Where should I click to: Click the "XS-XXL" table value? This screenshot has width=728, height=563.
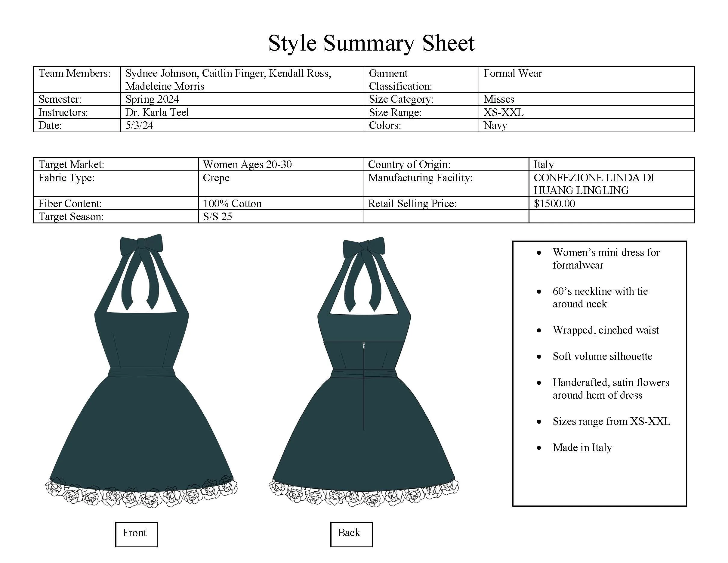point(503,112)
